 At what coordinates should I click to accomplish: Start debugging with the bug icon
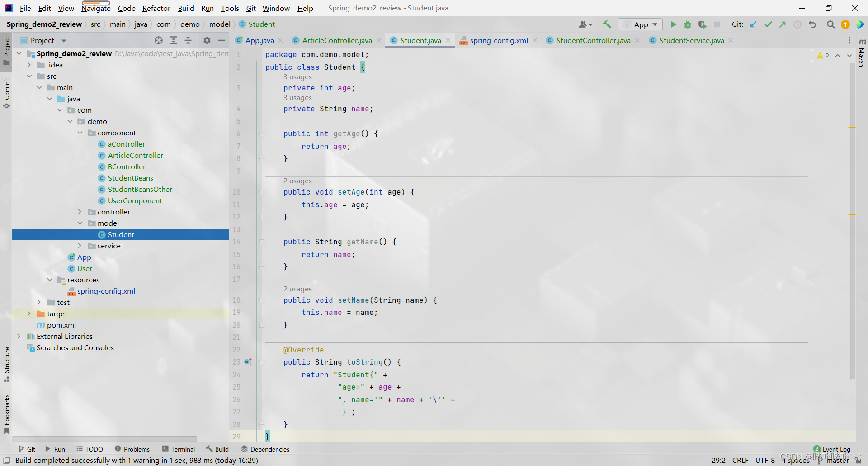click(688, 24)
